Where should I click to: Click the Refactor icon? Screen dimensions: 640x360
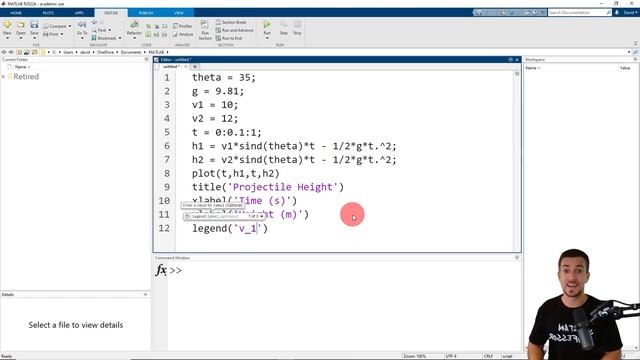[134, 25]
